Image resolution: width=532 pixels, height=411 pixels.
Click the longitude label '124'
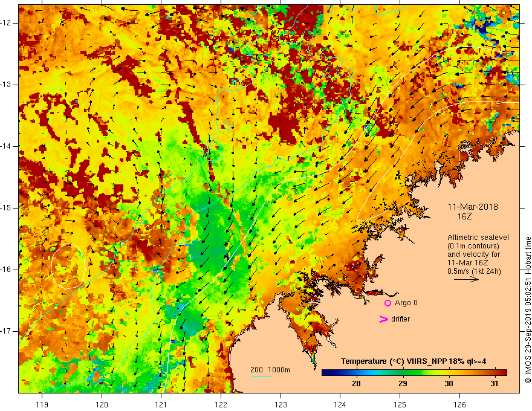pos(340,404)
